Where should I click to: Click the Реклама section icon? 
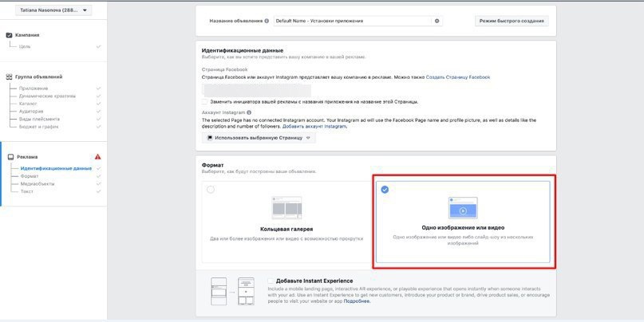(10, 157)
